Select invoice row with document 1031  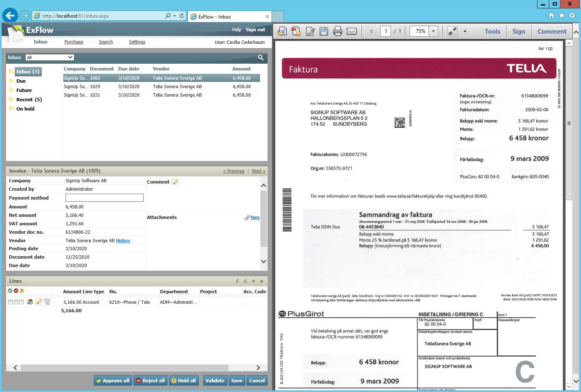pyautogui.click(x=161, y=95)
